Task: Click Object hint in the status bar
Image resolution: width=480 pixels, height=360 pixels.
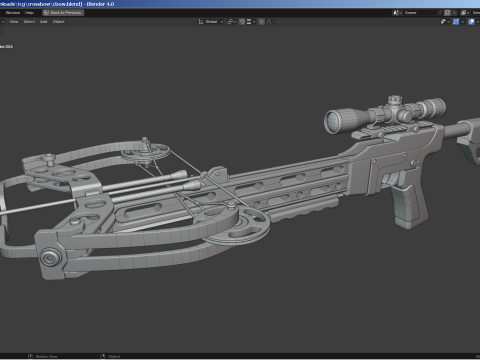Action: click(x=114, y=356)
